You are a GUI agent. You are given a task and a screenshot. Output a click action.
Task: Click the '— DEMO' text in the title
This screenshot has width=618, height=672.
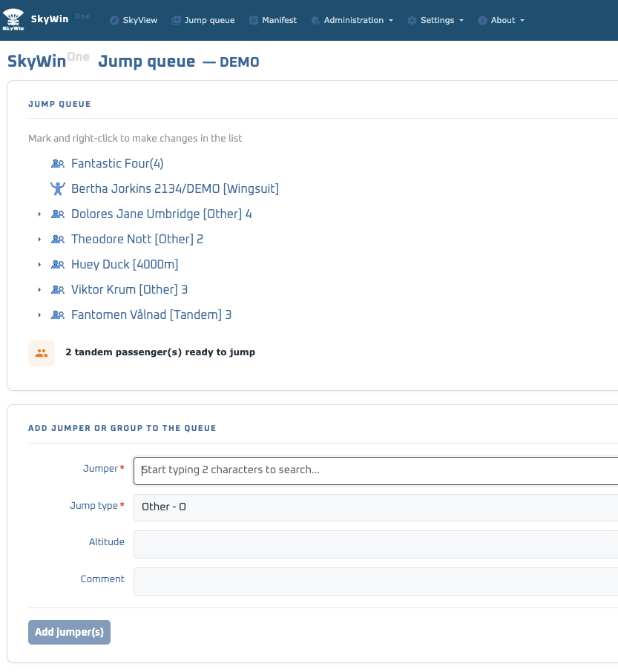(231, 62)
